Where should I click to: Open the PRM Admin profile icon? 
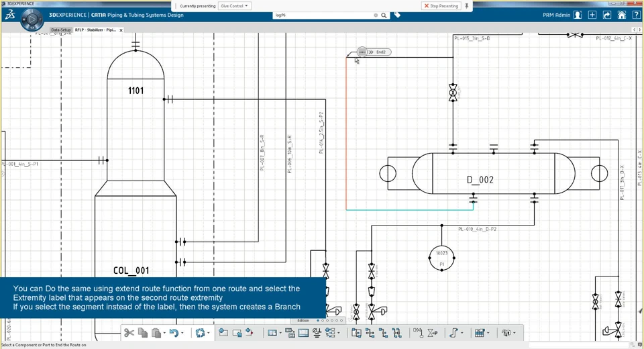578,15
